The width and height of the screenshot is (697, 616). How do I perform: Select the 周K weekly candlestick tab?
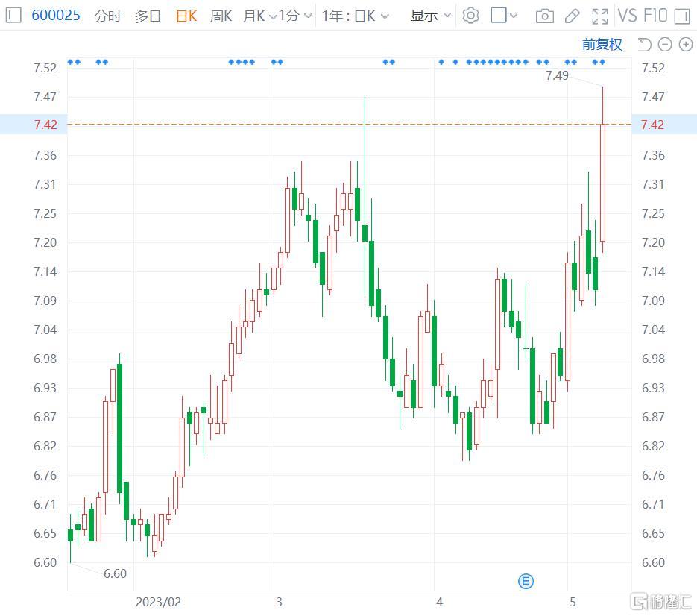[221, 16]
